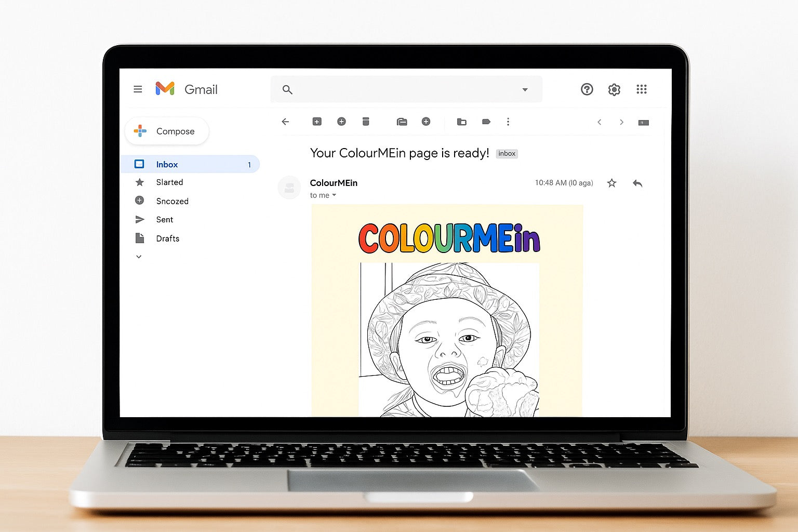Star this ColourMEin message
Image resolution: width=798 pixels, height=532 pixels.
pos(612,183)
